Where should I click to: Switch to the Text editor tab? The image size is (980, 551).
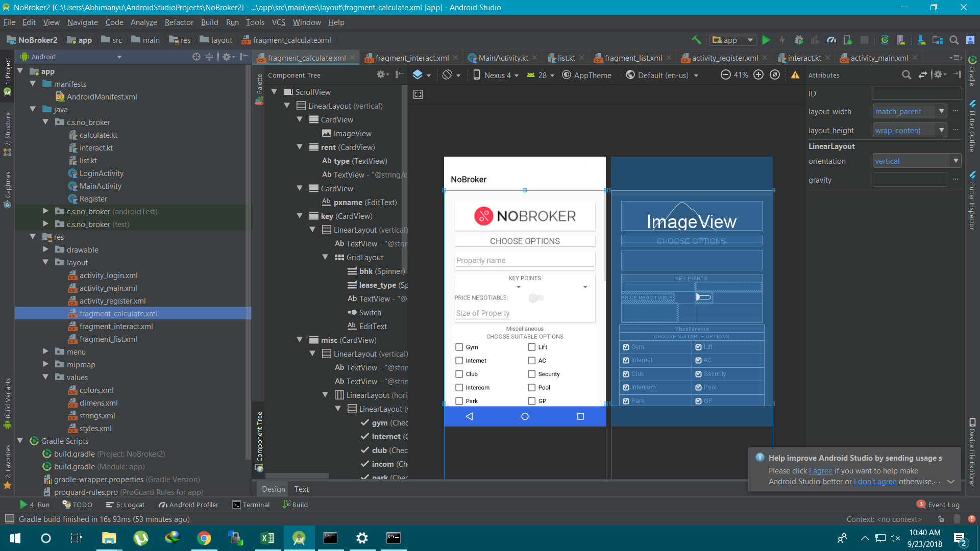[x=301, y=489]
